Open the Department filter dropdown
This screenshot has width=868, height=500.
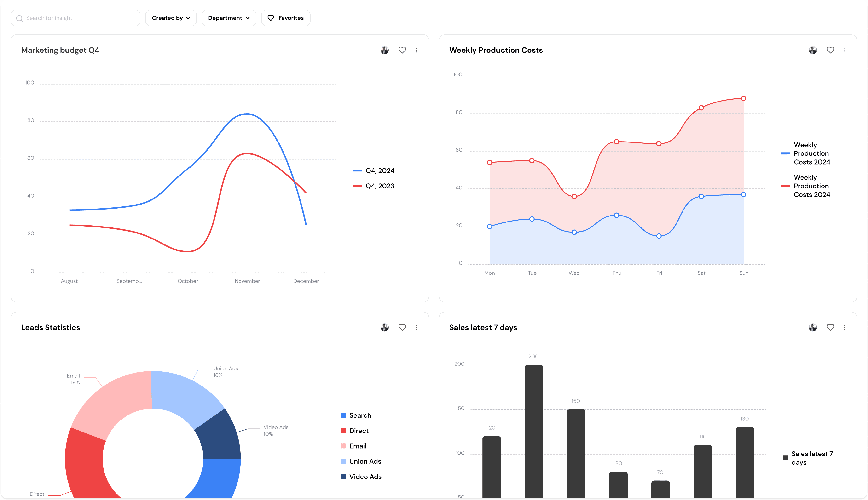point(229,18)
